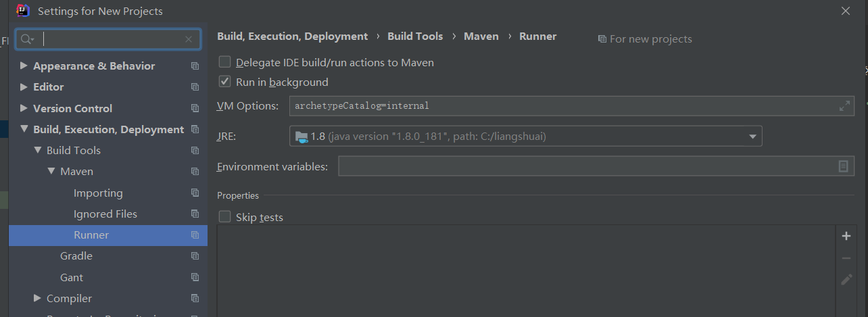Click Build Tools breadcrumb

pyautogui.click(x=415, y=36)
